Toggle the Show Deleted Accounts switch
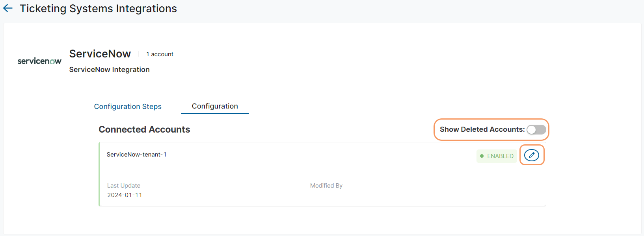The height and width of the screenshot is (236, 644). (x=536, y=130)
